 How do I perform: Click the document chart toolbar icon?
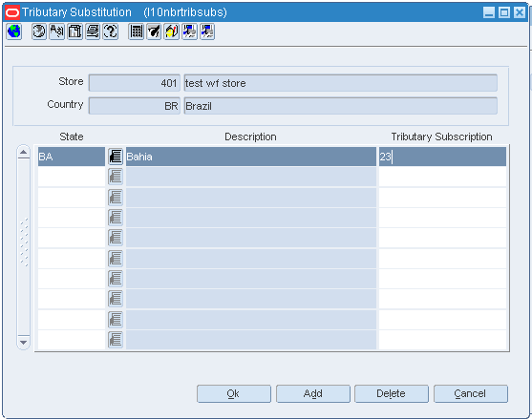coord(74,31)
